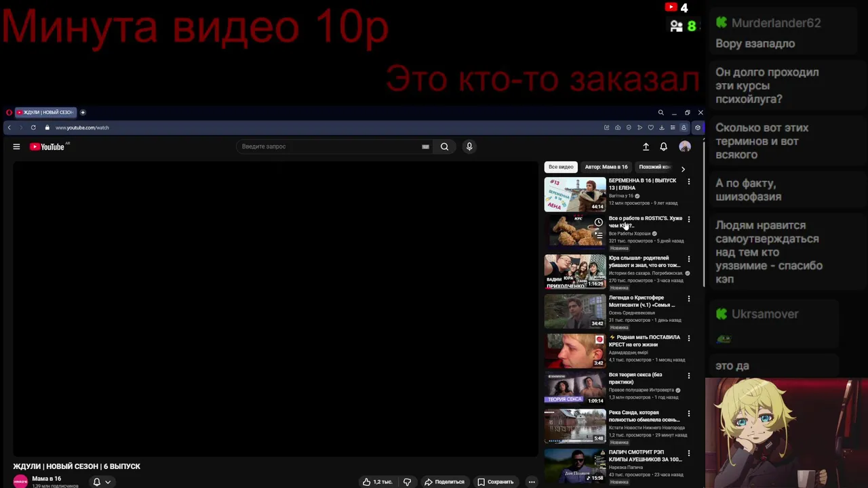
Task: Click the Opera sidebar setup cube icon
Action: (698, 127)
